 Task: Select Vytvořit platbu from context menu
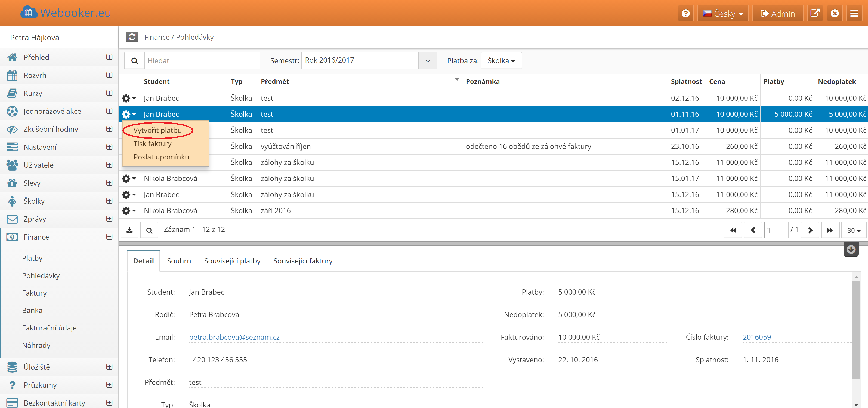coord(157,130)
